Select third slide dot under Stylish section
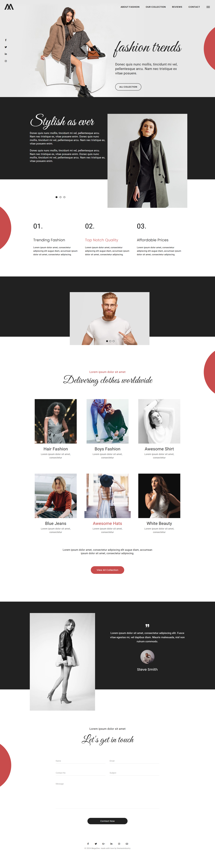 (x=64, y=197)
